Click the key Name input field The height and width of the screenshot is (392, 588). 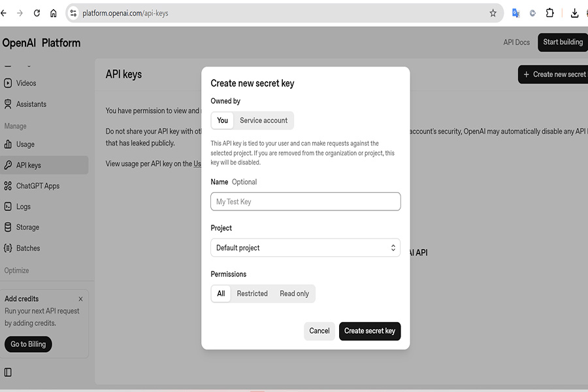click(305, 201)
